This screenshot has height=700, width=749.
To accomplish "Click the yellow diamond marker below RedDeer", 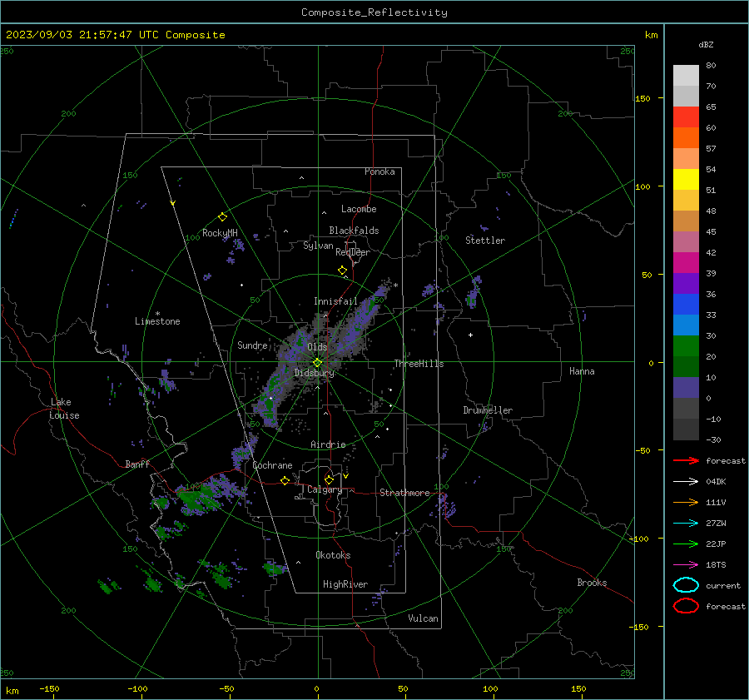I will [342, 270].
